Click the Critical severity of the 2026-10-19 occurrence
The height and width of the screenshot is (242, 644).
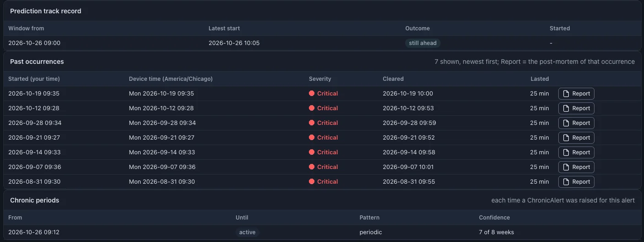pos(324,94)
